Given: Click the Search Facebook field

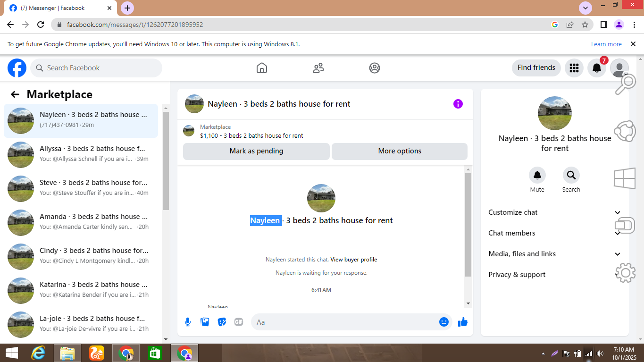Looking at the screenshot, I should (96, 68).
